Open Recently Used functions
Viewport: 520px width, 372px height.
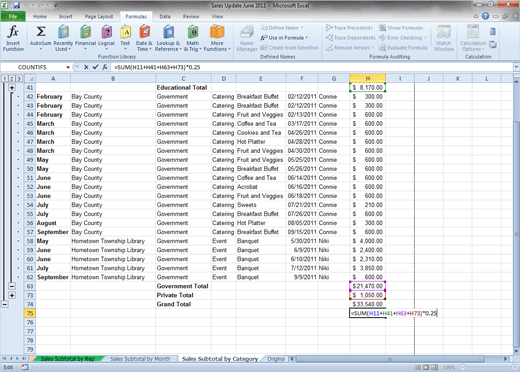pyautogui.click(x=63, y=38)
